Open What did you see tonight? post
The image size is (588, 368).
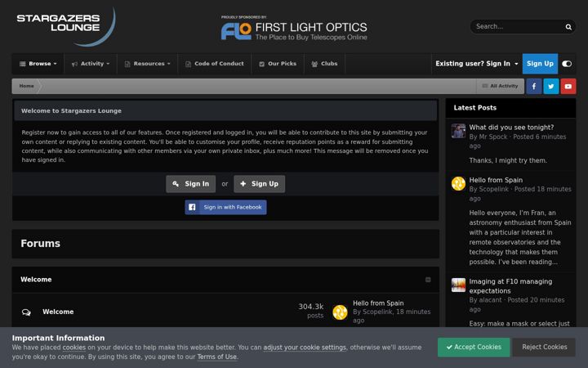point(511,128)
